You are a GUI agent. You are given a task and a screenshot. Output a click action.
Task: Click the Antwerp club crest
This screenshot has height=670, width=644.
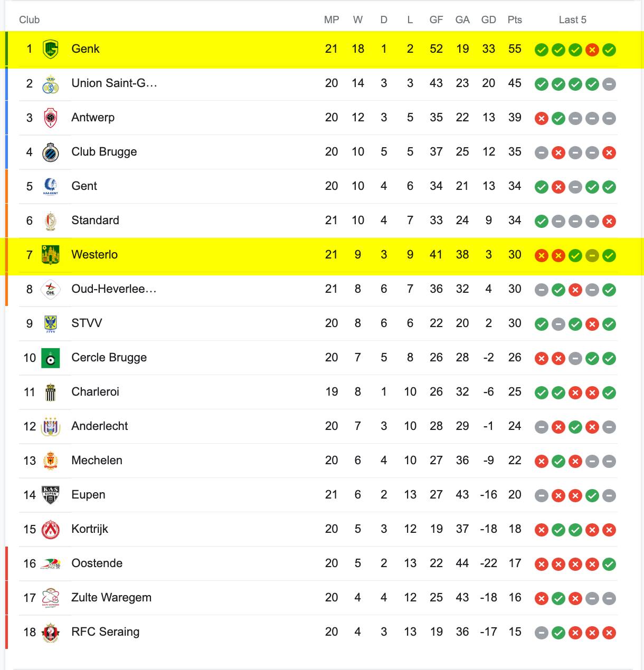[51, 118]
